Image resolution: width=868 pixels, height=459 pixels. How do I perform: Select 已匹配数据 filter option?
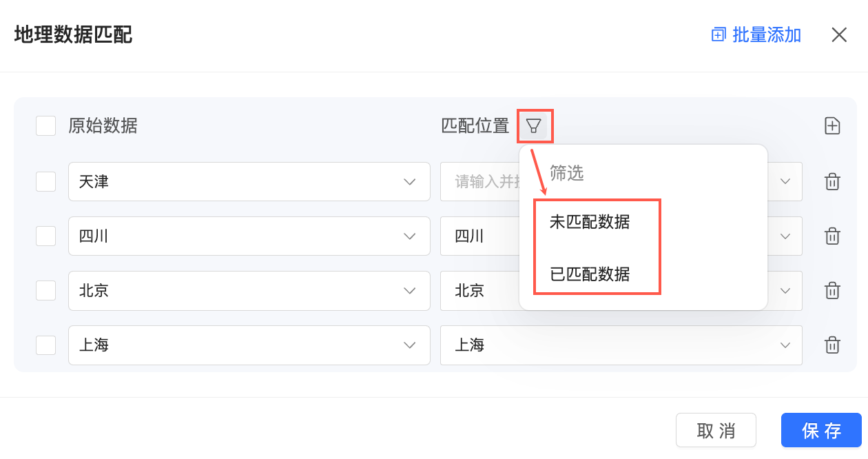tap(590, 274)
